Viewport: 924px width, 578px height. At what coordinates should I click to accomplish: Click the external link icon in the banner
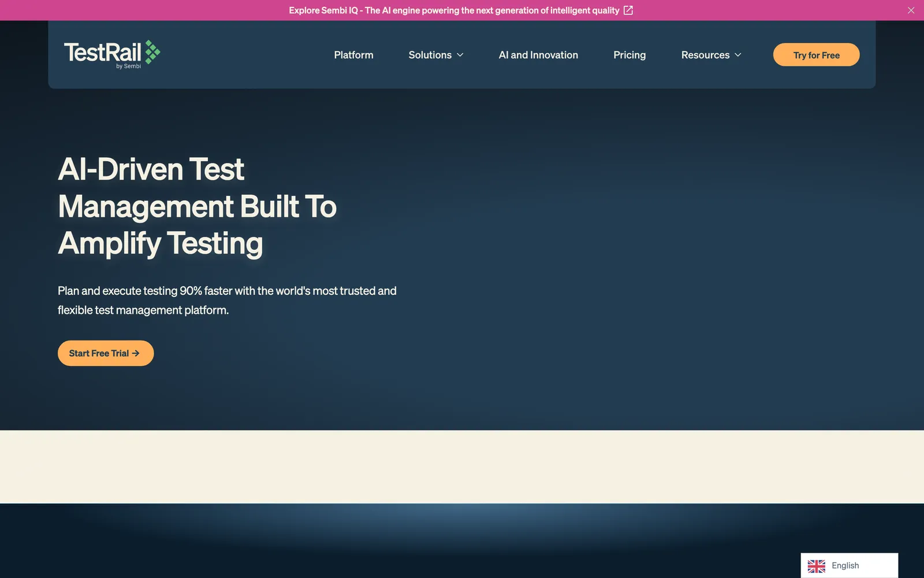(x=628, y=10)
